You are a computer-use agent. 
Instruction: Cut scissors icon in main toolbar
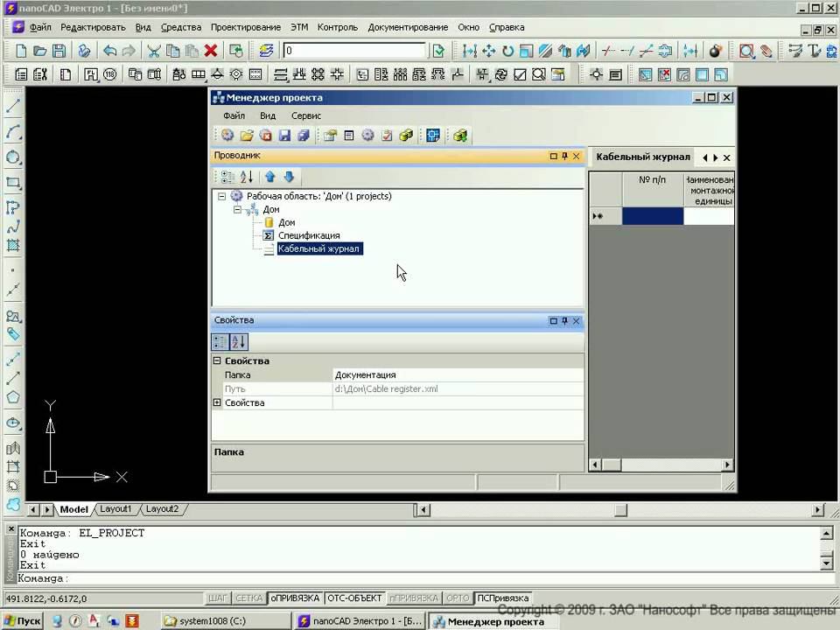point(154,51)
